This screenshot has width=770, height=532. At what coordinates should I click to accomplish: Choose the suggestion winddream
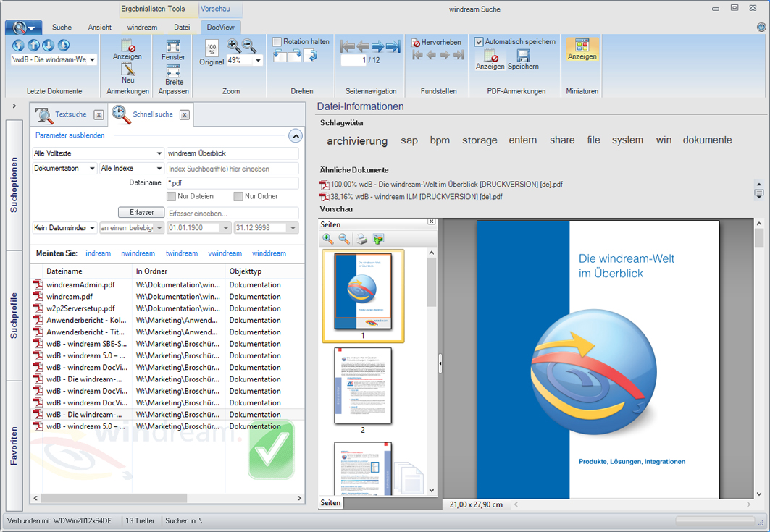[269, 253]
